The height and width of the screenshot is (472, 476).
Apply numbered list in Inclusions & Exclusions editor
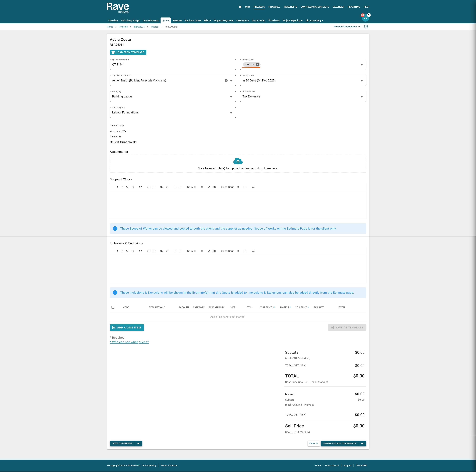coord(148,251)
